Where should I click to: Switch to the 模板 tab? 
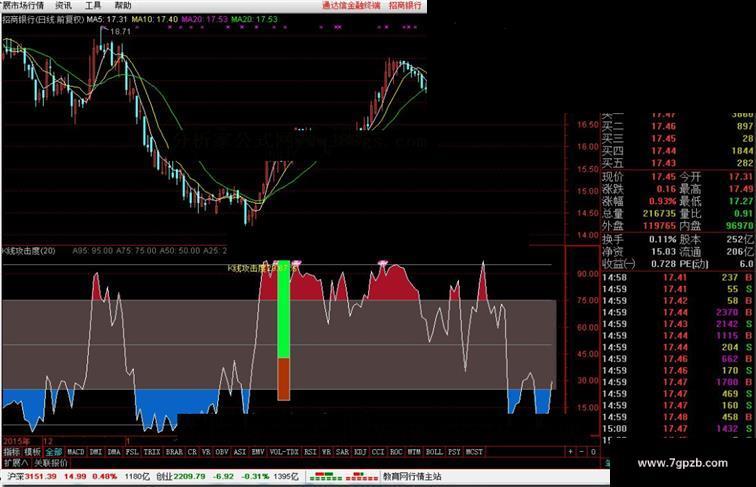[32, 452]
